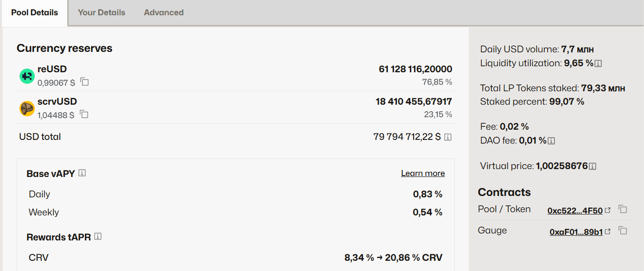Copy the Gauge contract address
The image size is (644, 271).
(x=623, y=231)
